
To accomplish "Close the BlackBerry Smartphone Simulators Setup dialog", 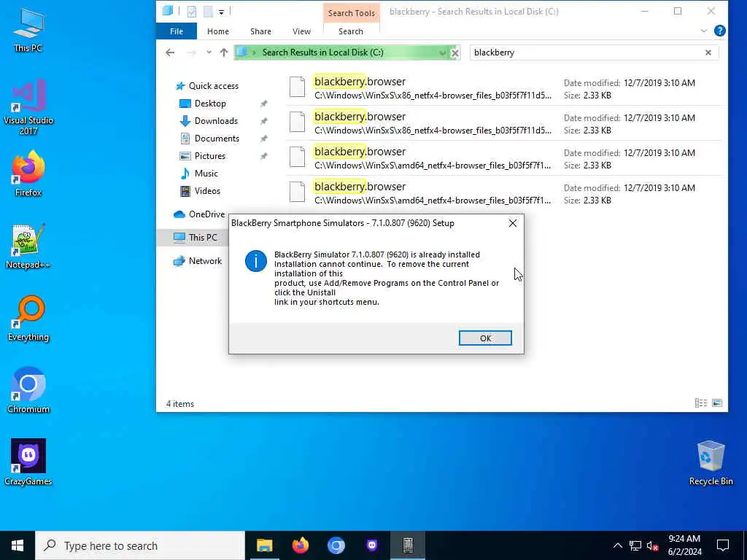I will tap(513, 223).
